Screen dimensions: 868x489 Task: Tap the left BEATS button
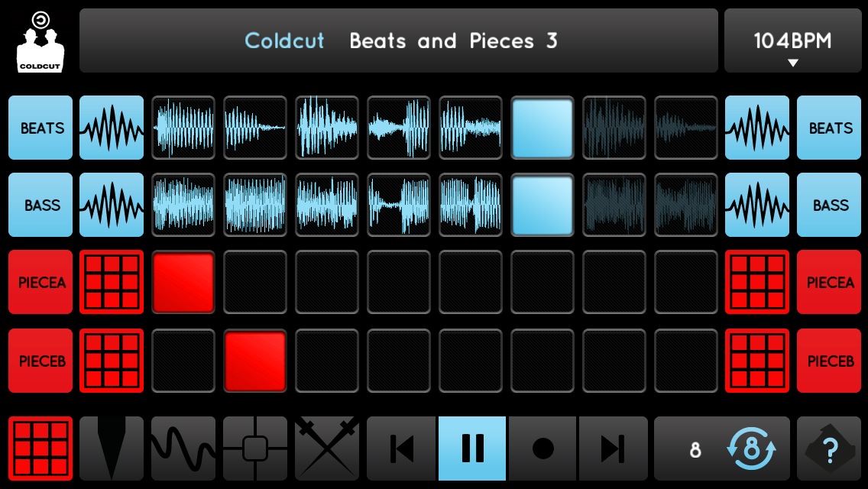tap(40, 128)
